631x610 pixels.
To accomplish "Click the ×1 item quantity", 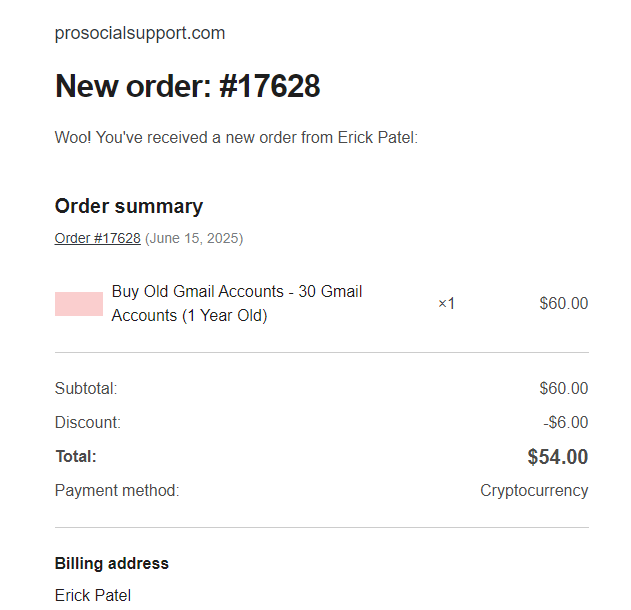I will (446, 303).
